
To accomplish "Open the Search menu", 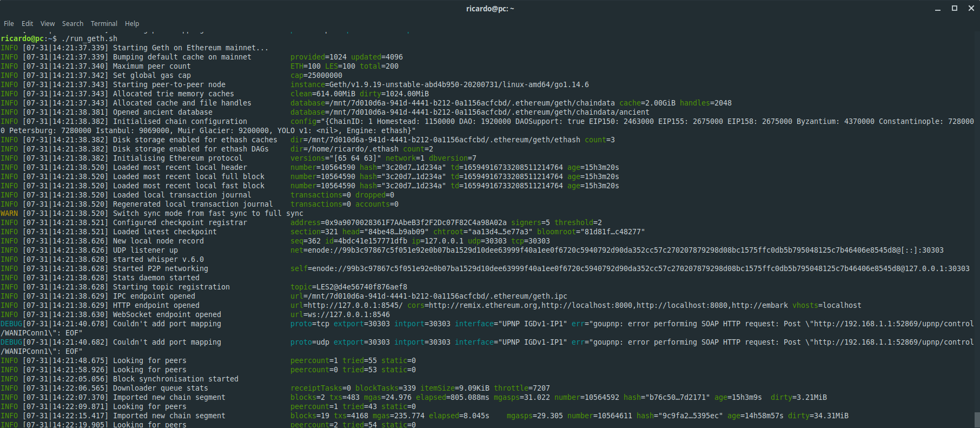I will pyautogui.click(x=72, y=24).
